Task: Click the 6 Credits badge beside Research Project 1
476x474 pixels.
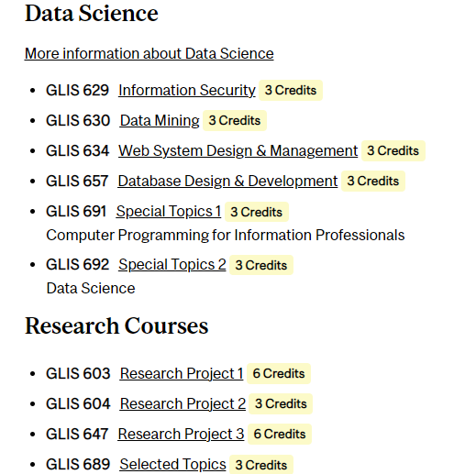Action: (279, 374)
